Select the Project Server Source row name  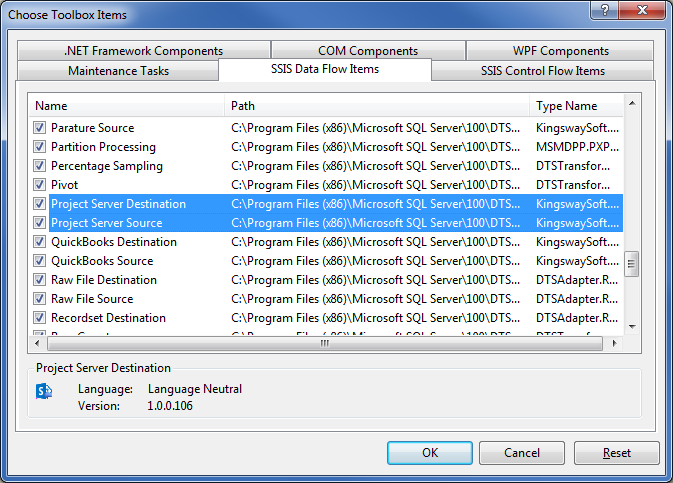[107, 223]
